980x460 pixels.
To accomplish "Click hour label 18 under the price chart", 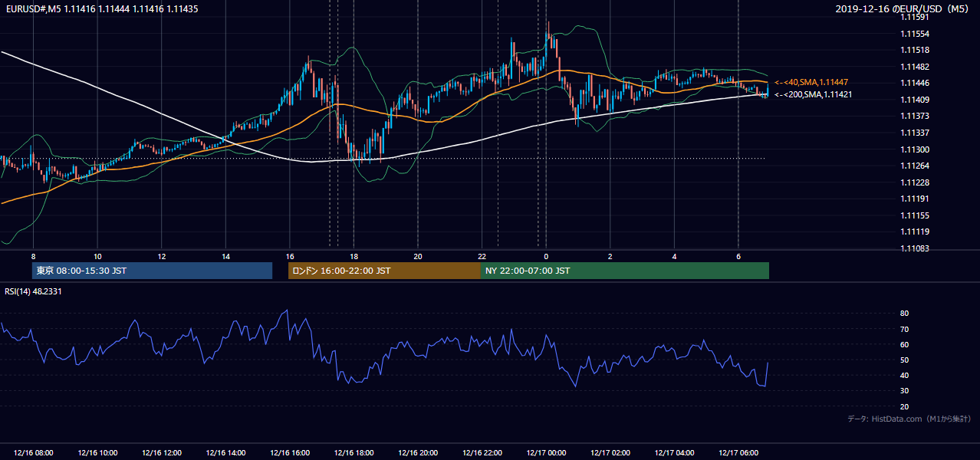I will [354, 255].
